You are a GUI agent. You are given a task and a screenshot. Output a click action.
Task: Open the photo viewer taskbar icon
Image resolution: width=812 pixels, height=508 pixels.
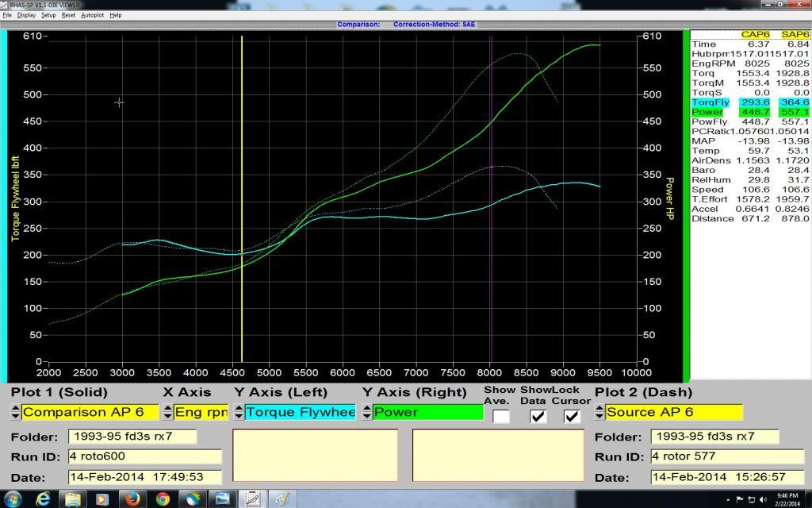(222, 499)
